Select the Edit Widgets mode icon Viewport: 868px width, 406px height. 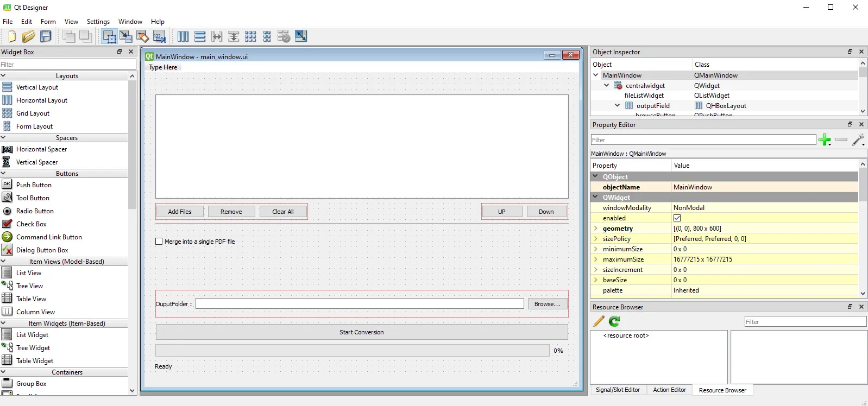(109, 36)
